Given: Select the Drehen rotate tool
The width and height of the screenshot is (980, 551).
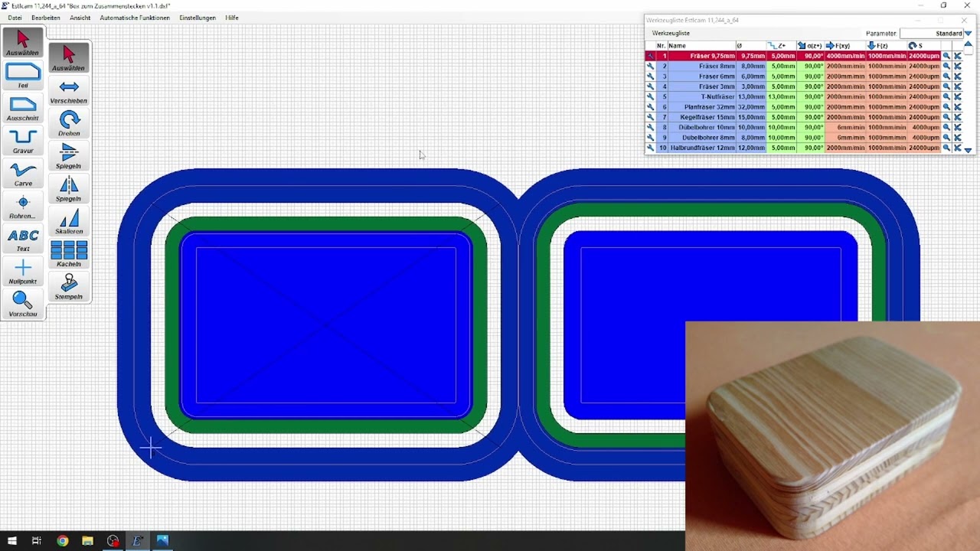Looking at the screenshot, I should tap(69, 124).
